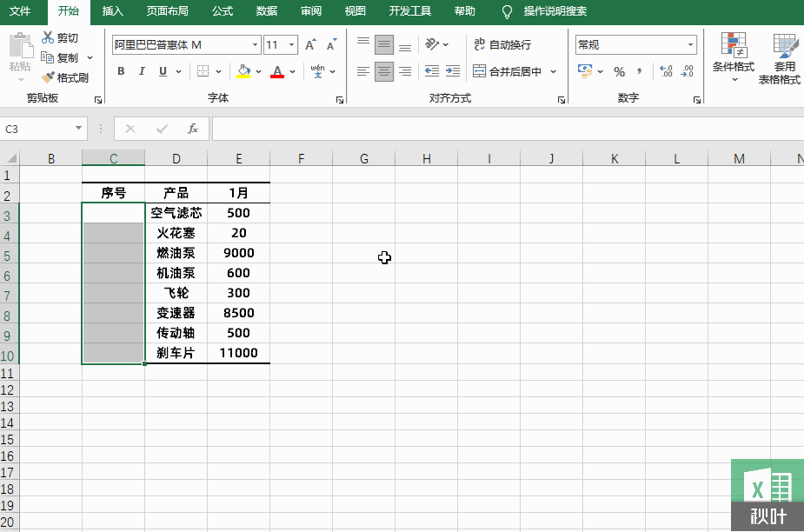This screenshot has width=804, height=532.
Task: Apply red font color A
Action: [277, 71]
